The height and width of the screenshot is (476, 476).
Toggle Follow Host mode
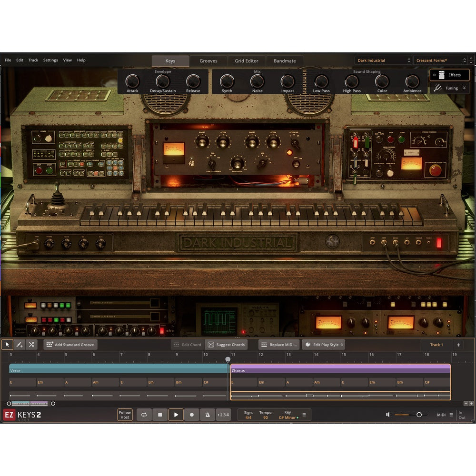pos(125,415)
